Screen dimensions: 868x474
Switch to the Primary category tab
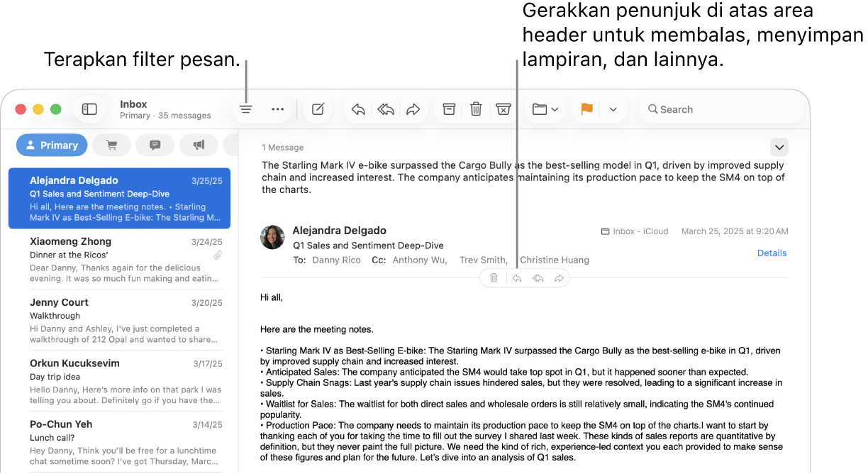pyautogui.click(x=52, y=145)
